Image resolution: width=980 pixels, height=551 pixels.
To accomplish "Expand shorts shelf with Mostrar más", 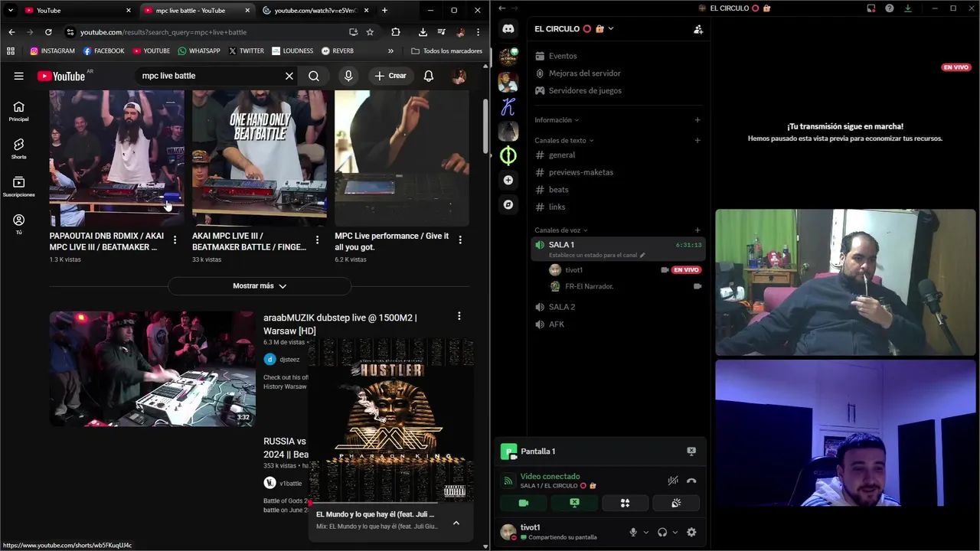I will [x=260, y=285].
